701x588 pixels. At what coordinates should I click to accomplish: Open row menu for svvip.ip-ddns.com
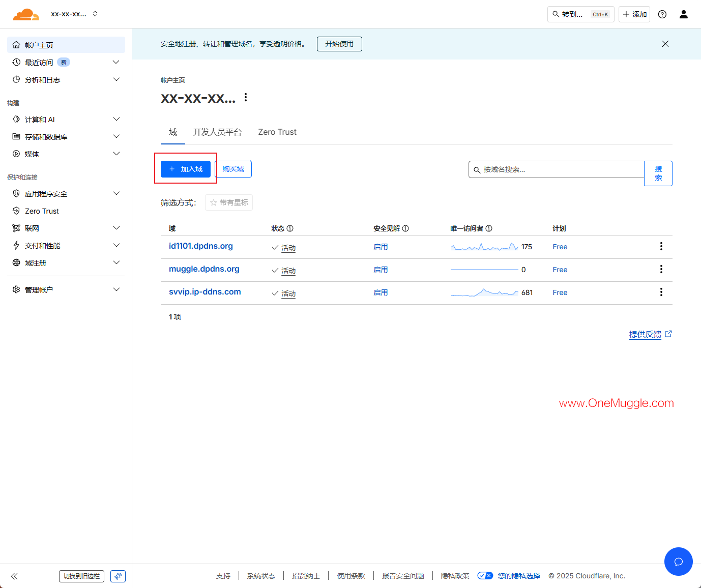(x=661, y=292)
